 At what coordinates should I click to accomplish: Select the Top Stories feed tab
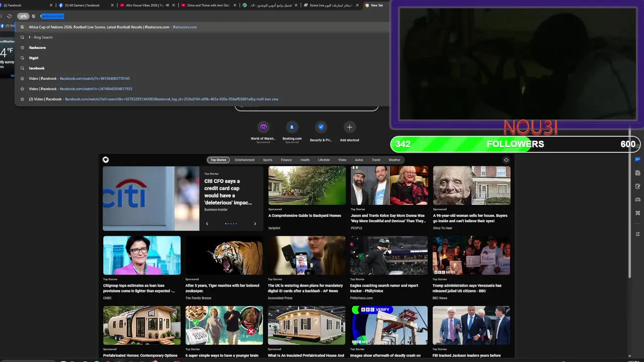coord(218,160)
